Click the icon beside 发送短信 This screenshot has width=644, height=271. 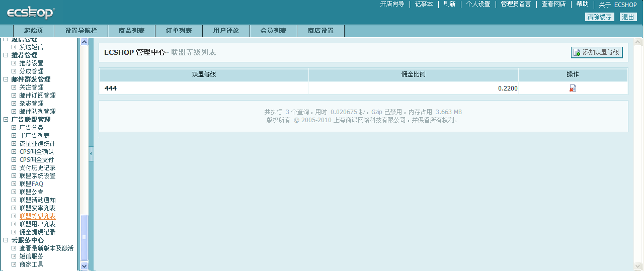14,47
